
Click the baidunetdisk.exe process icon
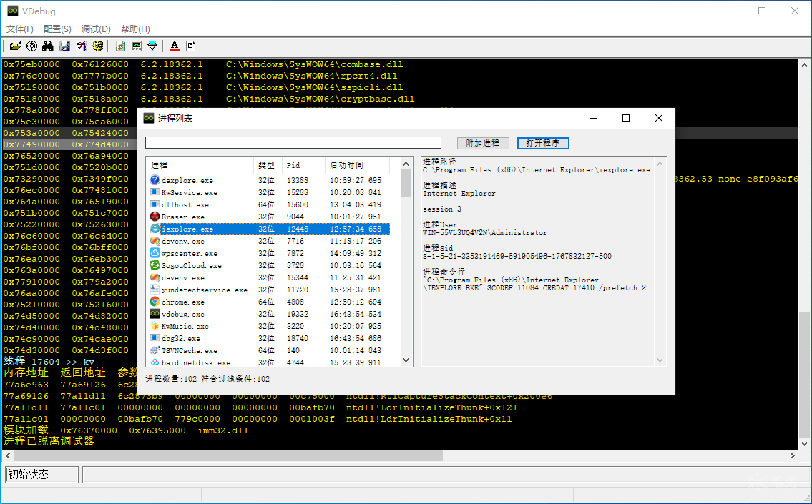[x=155, y=362]
